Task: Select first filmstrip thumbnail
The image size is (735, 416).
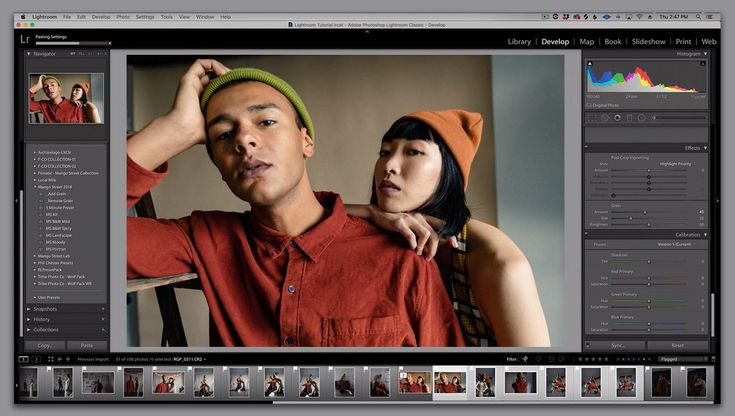Action: tap(29, 383)
